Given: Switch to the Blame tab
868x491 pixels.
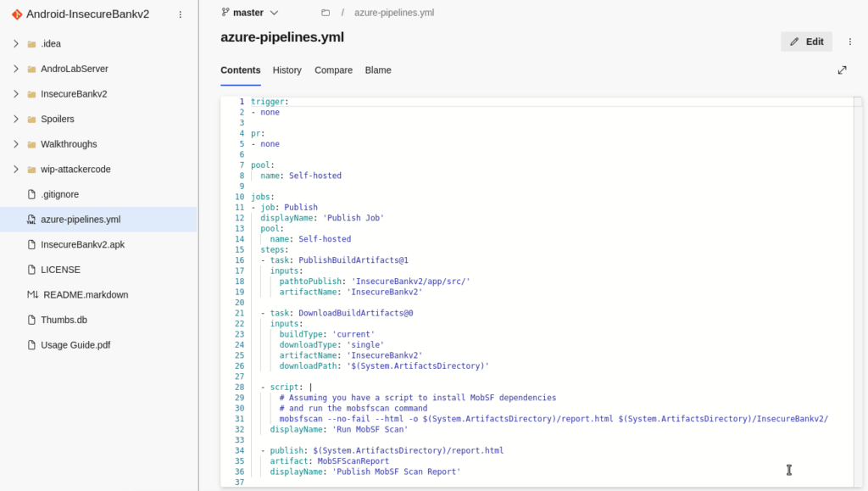Looking at the screenshot, I should click(378, 70).
